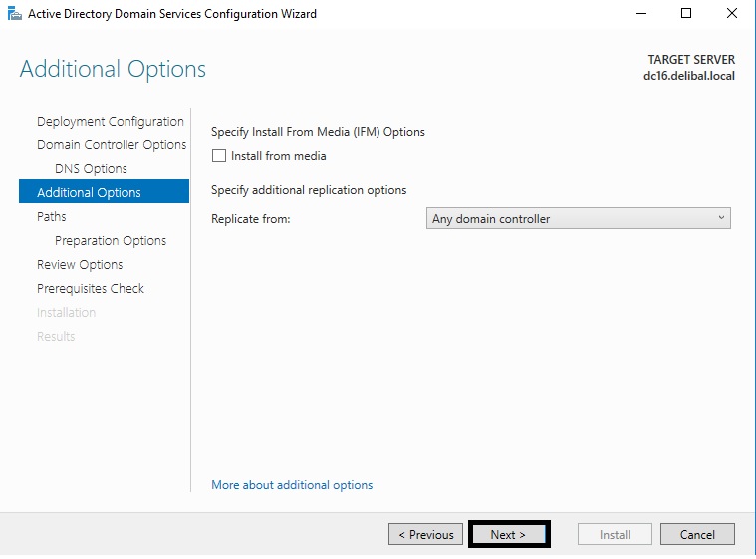
Task: Minimize the wizard window
Action: click(x=639, y=14)
